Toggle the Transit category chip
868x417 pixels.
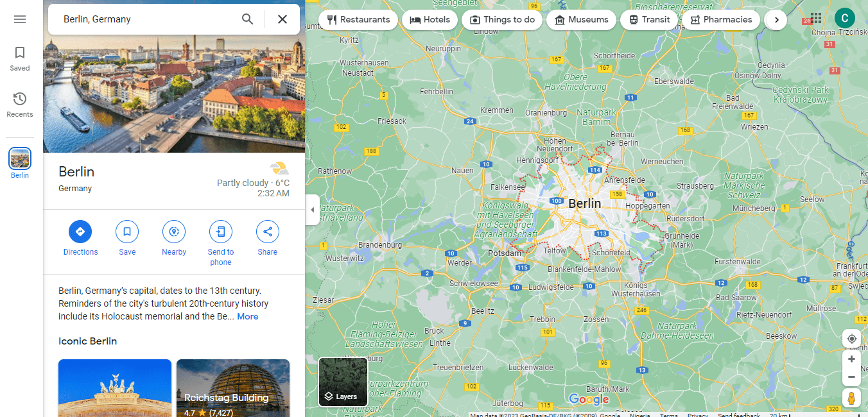(x=648, y=19)
